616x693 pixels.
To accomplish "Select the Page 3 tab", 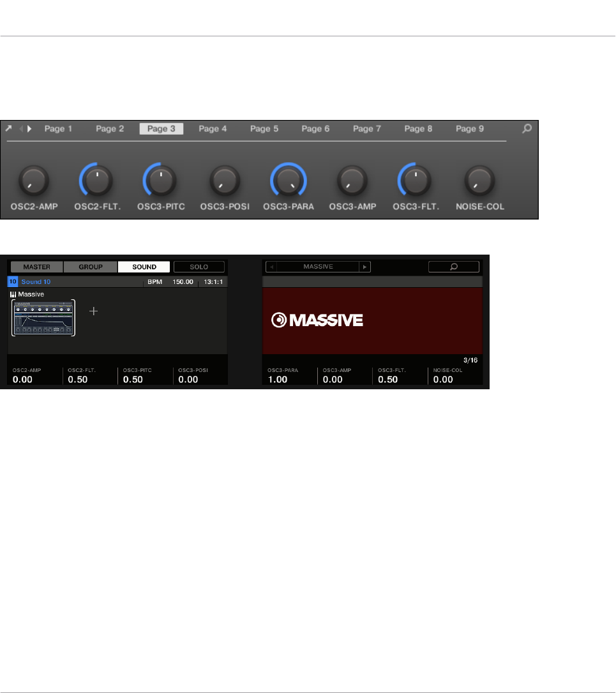I will coord(162,129).
